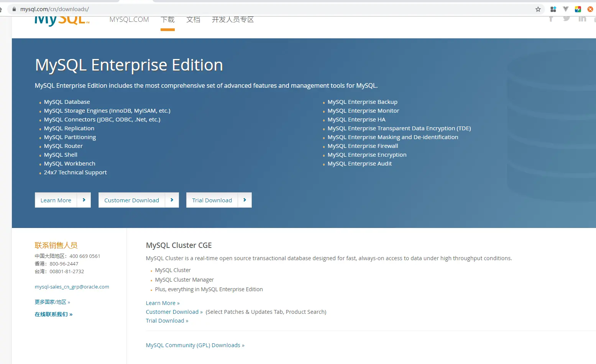
Task: Click the arrow beside Trial Download button
Action: [x=245, y=200]
